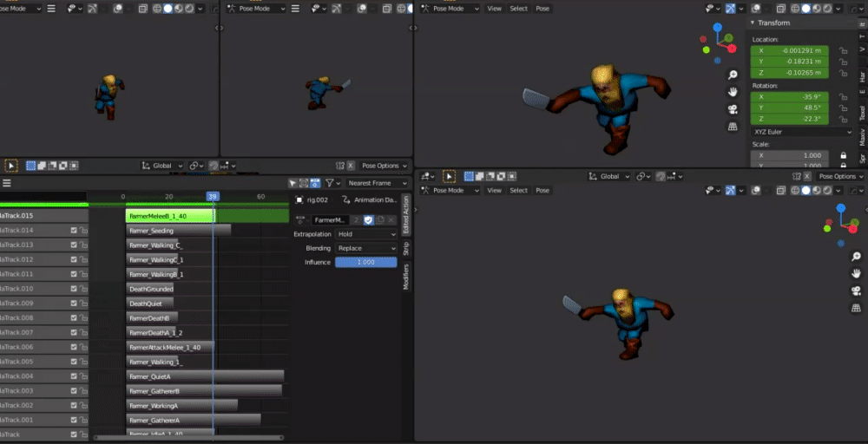This screenshot has width=868, height=444.
Task: Toggle camera view in the upper-right viewport
Action: [733, 109]
